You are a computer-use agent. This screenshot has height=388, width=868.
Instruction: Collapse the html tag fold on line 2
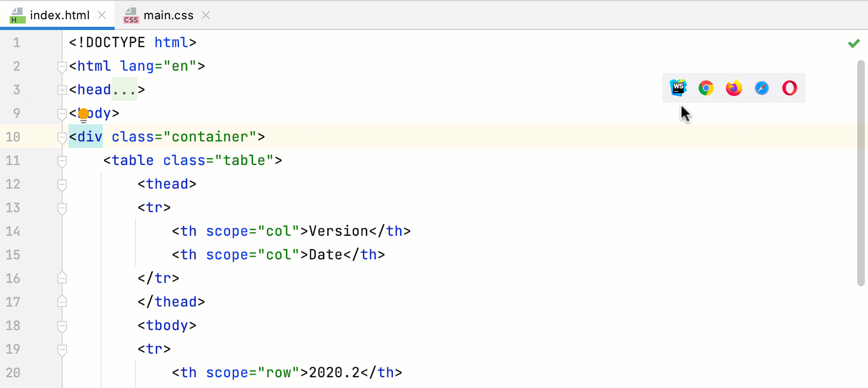(62, 66)
